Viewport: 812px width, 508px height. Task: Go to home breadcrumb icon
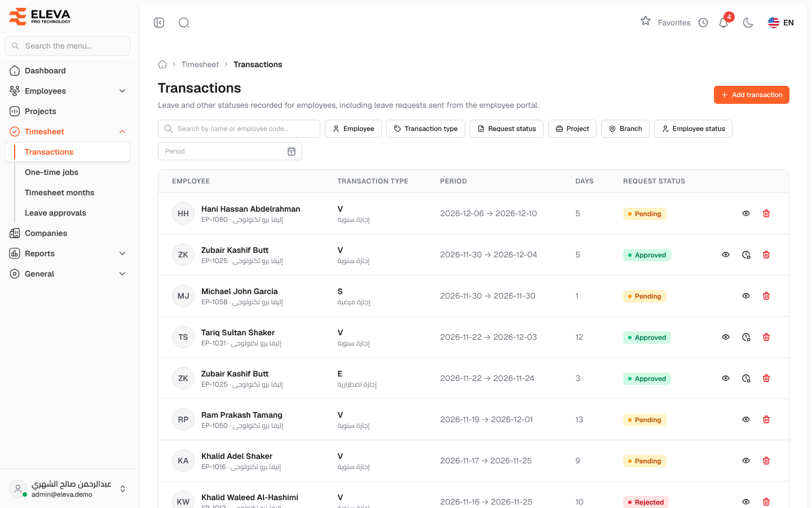(162, 64)
